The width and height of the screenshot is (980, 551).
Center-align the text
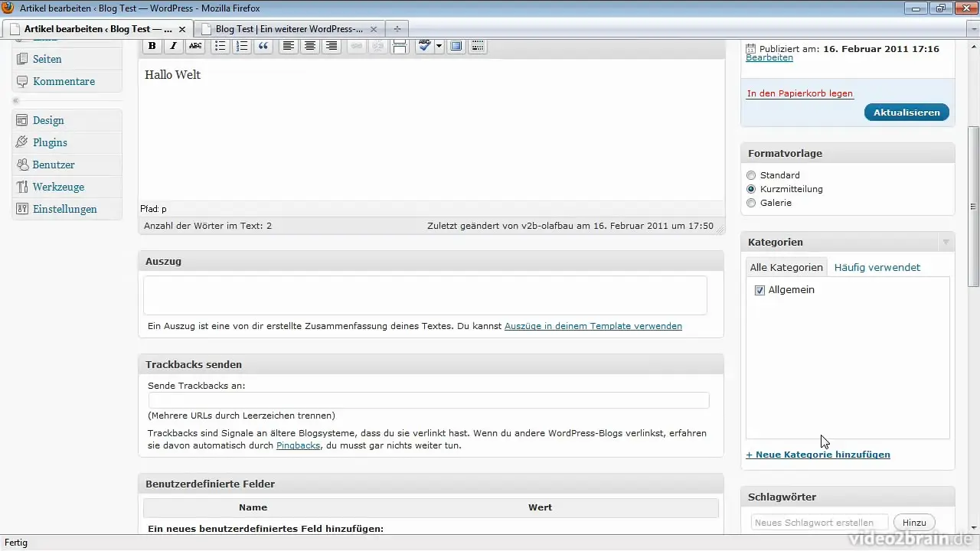click(x=310, y=46)
